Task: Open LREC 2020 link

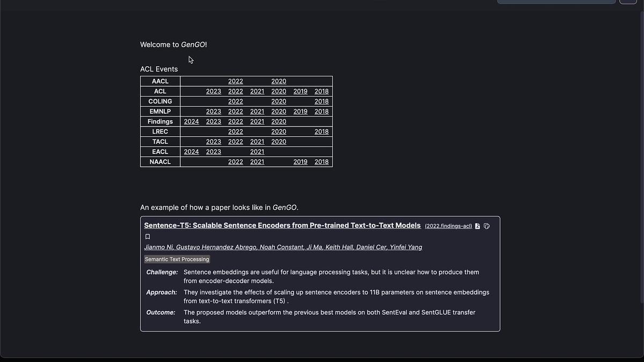Action: tap(279, 131)
